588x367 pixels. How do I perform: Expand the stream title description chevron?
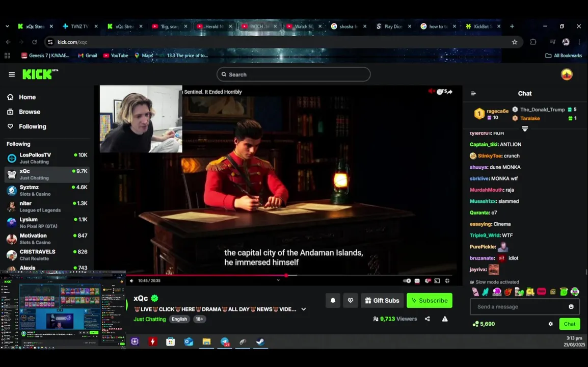point(303,309)
